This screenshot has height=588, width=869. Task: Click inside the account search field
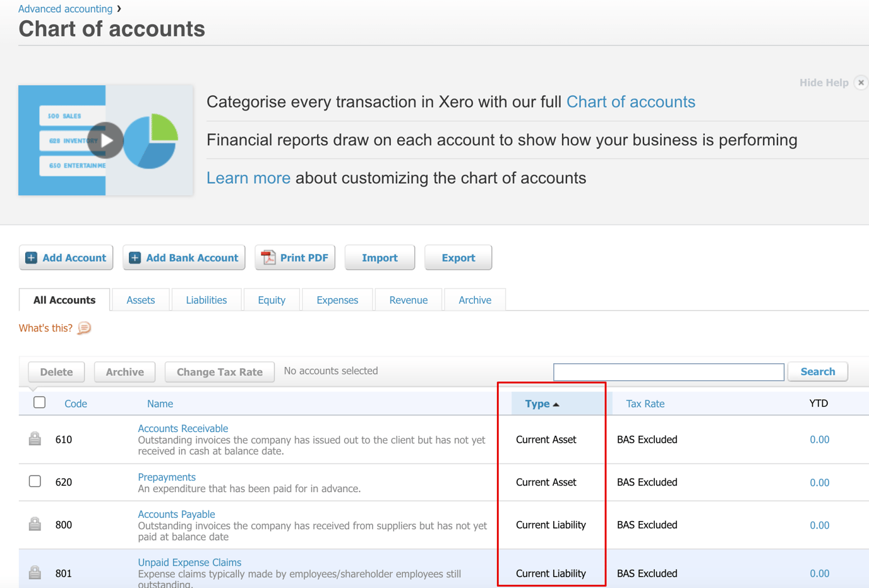[668, 372]
